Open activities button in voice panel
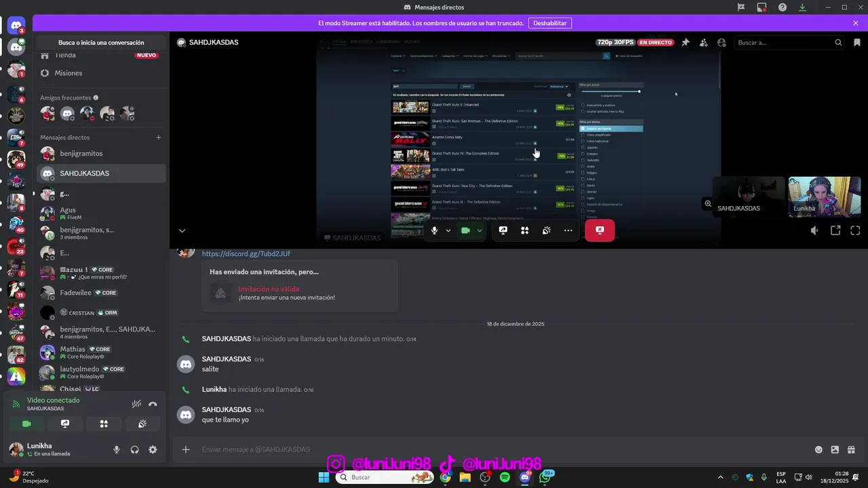 coord(104,424)
